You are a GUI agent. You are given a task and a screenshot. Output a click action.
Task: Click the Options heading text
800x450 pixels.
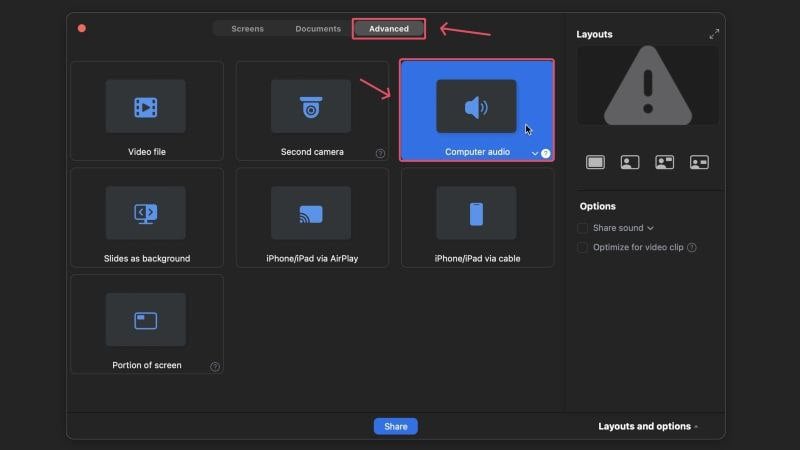[x=597, y=206]
